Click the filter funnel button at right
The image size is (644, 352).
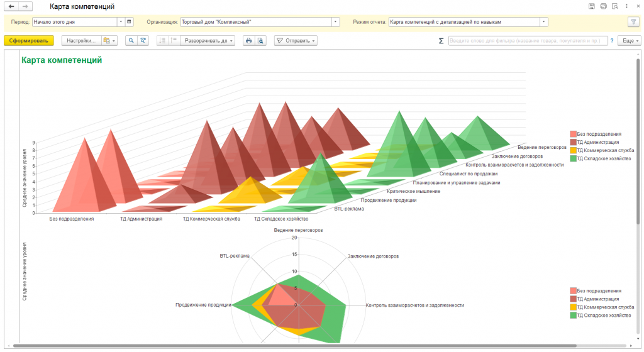(x=634, y=22)
